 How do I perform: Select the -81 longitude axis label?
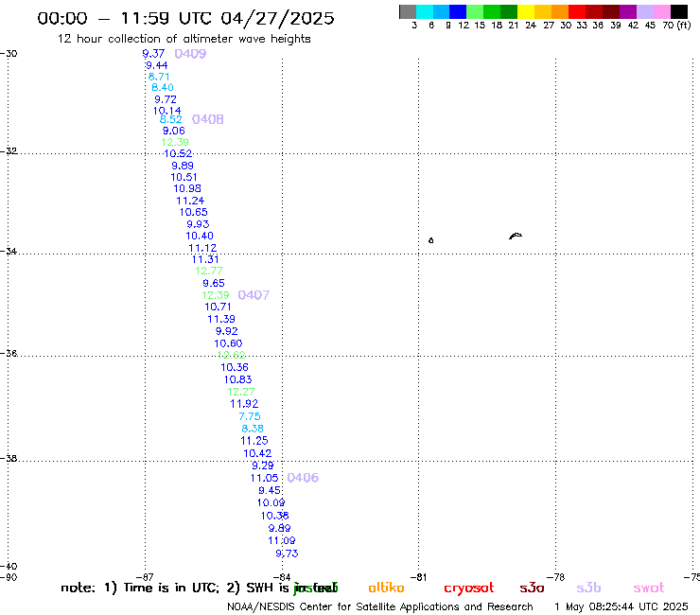[x=418, y=577]
